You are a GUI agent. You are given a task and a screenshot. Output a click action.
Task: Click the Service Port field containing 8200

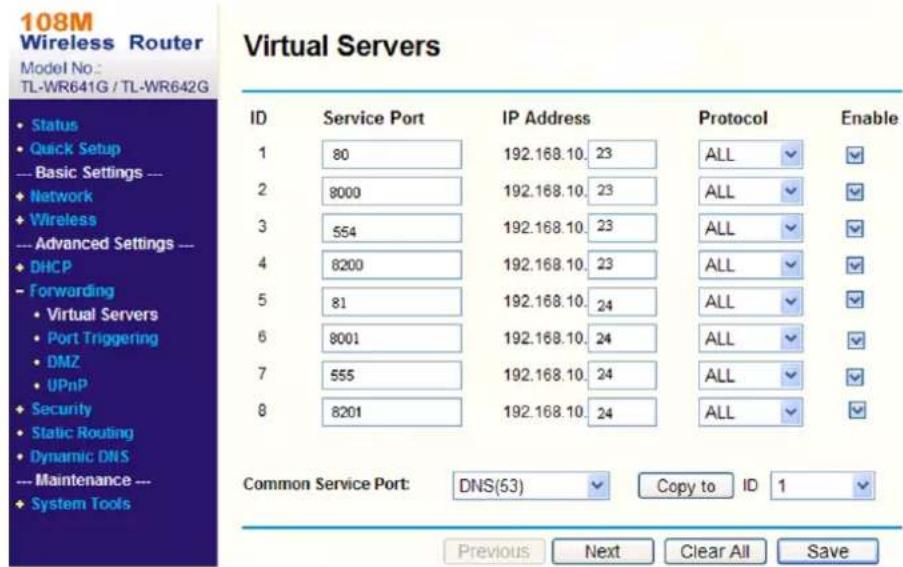click(392, 265)
